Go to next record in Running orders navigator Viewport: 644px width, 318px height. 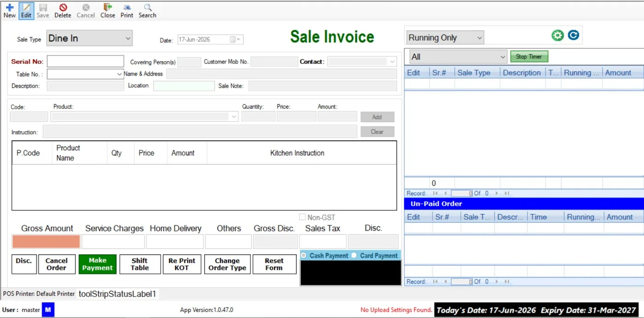(x=496, y=193)
